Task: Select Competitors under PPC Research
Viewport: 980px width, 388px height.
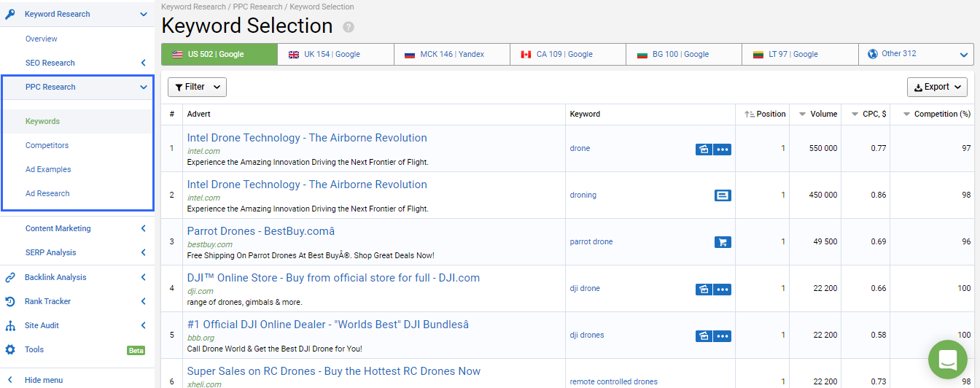Action: 47,145
